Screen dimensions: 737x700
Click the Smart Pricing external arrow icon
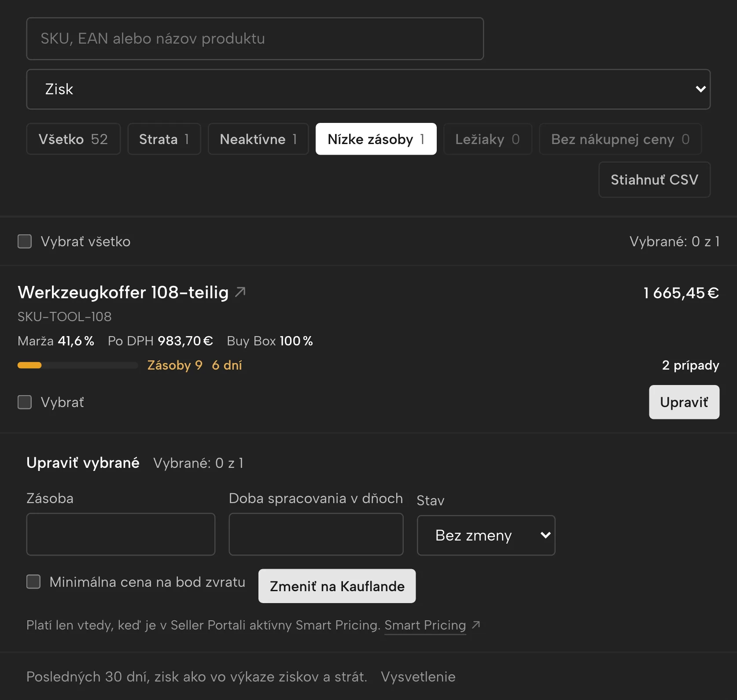(x=476, y=625)
